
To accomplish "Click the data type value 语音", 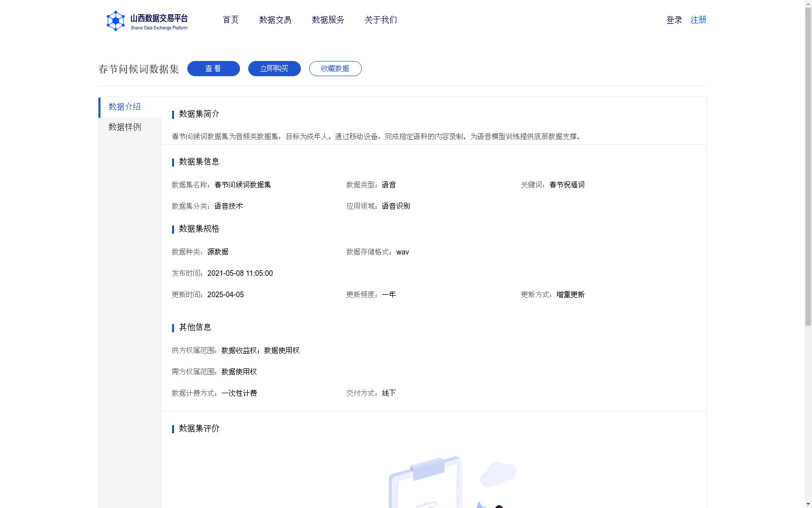I will (x=389, y=185).
